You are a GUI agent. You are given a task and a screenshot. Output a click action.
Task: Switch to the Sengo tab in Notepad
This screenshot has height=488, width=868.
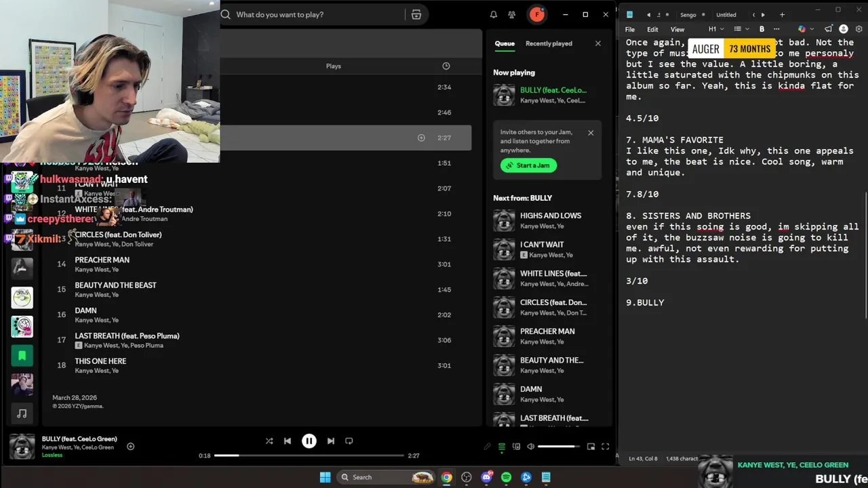(688, 15)
